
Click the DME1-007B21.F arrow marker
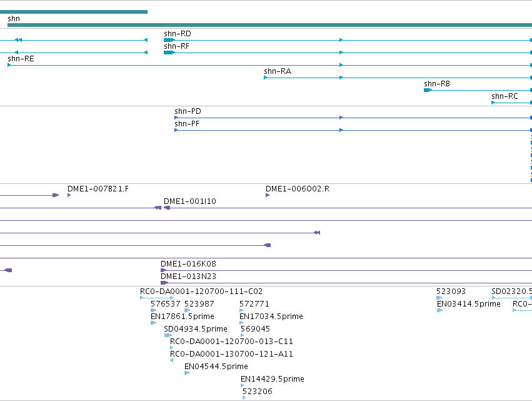(69, 195)
